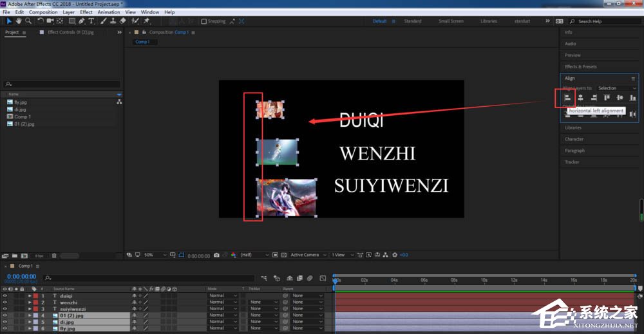Open the 50% magnification dropdown

(x=155, y=255)
